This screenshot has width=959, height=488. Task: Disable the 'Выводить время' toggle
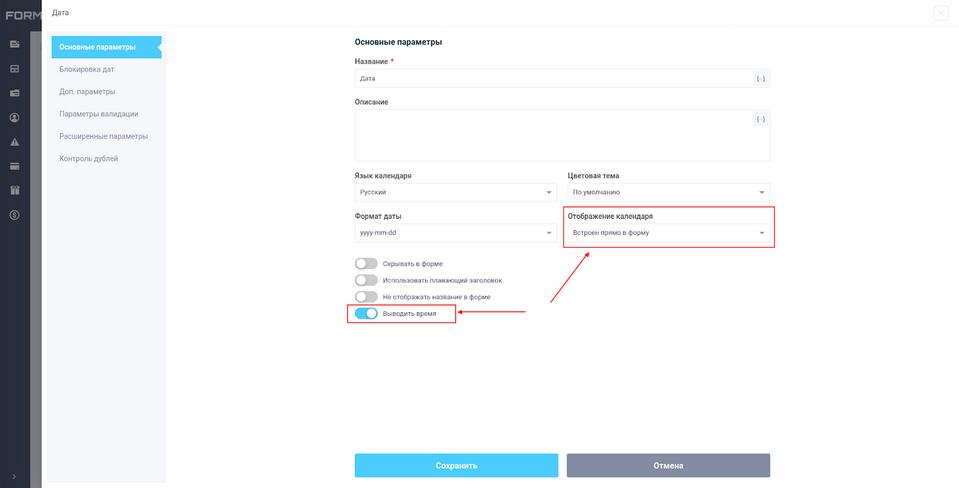(366, 314)
